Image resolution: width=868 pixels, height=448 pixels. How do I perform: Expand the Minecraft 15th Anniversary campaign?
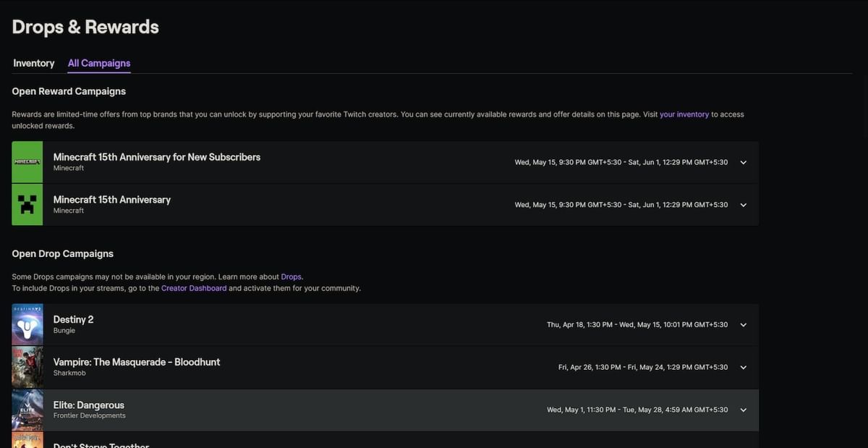[x=743, y=204]
